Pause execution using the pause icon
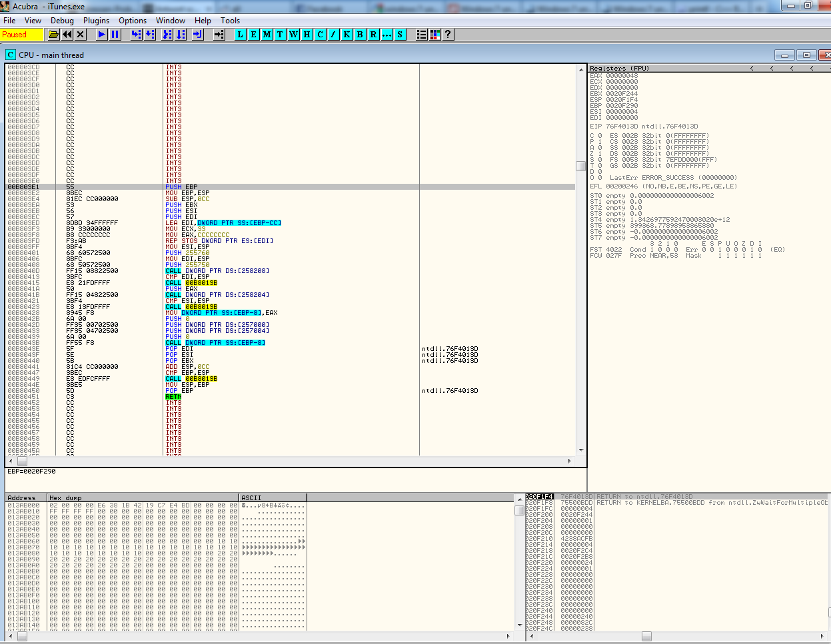Image resolution: width=831 pixels, height=644 pixels. [115, 35]
